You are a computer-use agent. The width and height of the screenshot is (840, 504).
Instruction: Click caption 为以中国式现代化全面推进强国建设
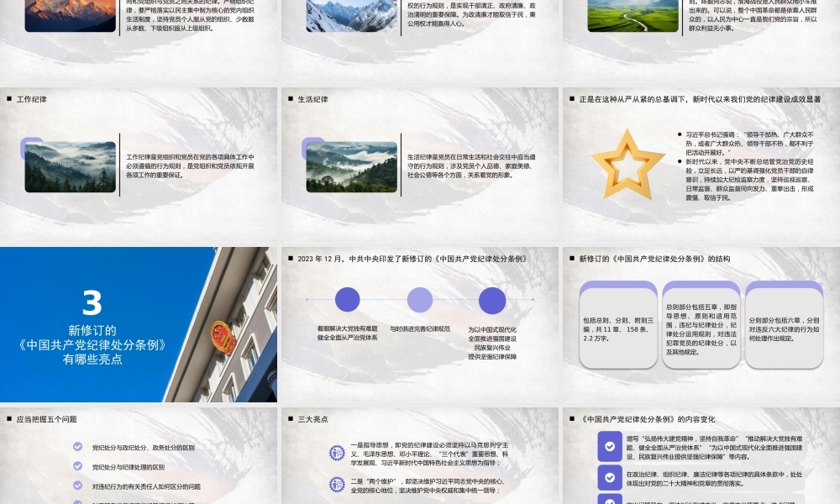[492, 344]
